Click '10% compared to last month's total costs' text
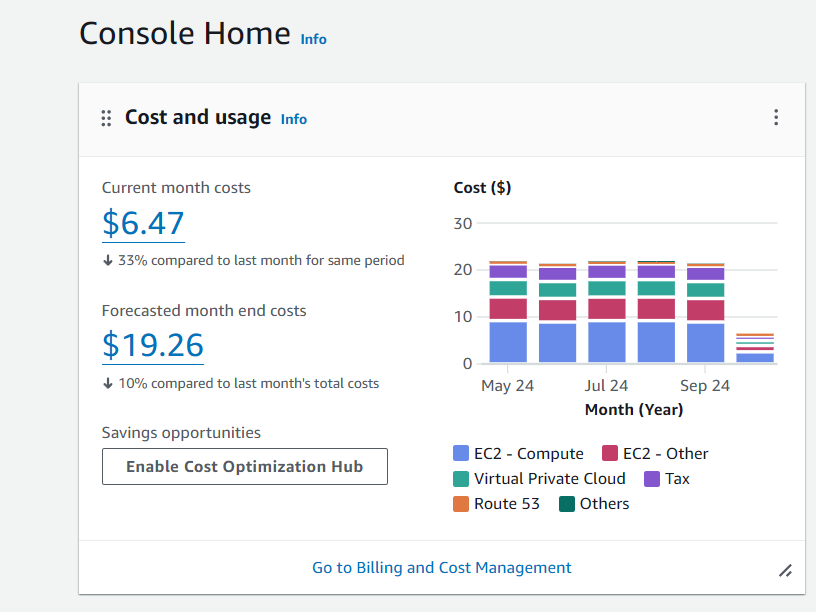This screenshot has height=612, width=816. (x=249, y=384)
